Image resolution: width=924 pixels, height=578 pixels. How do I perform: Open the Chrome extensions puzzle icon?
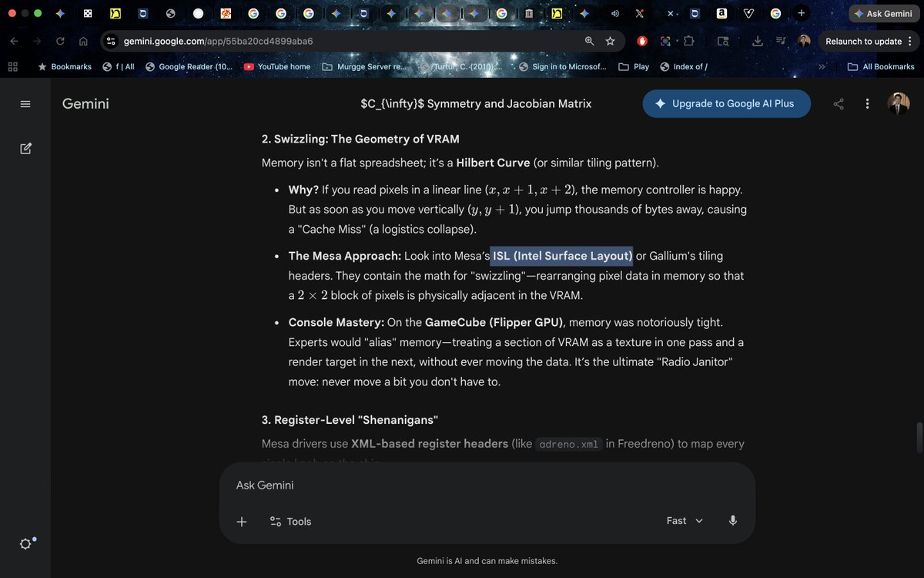689,41
